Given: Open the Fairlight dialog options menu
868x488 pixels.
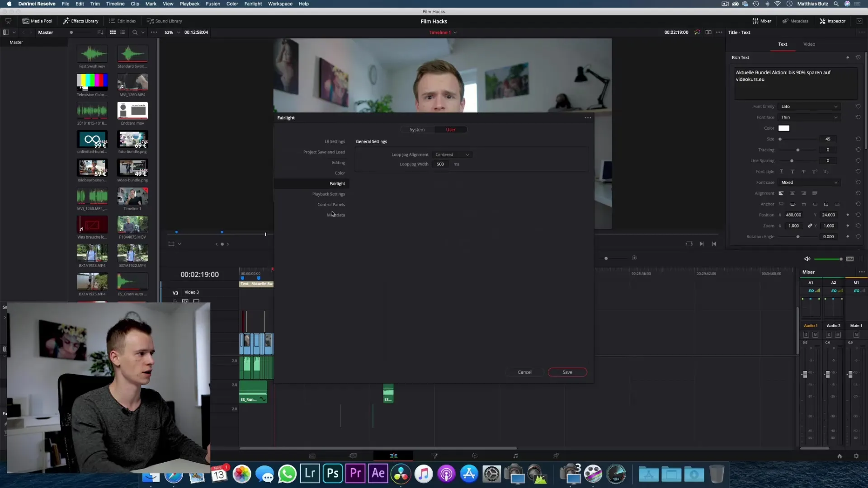Looking at the screenshot, I should tap(588, 117).
